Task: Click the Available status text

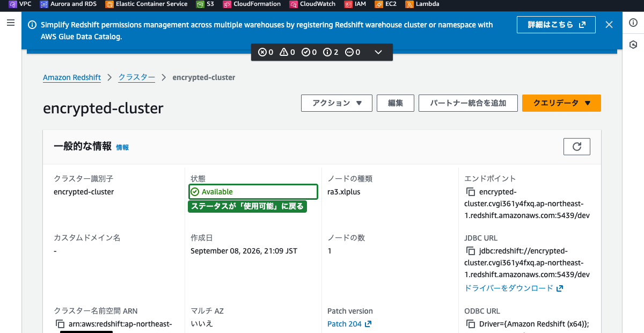Action: (x=217, y=192)
